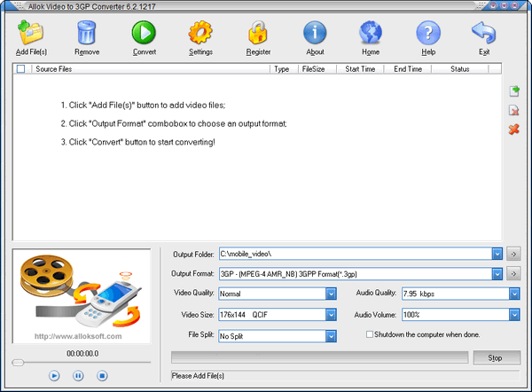The width and height of the screenshot is (532, 392).
Task: Click the End Time column header
Action: pyautogui.click(x=408, y=69)
